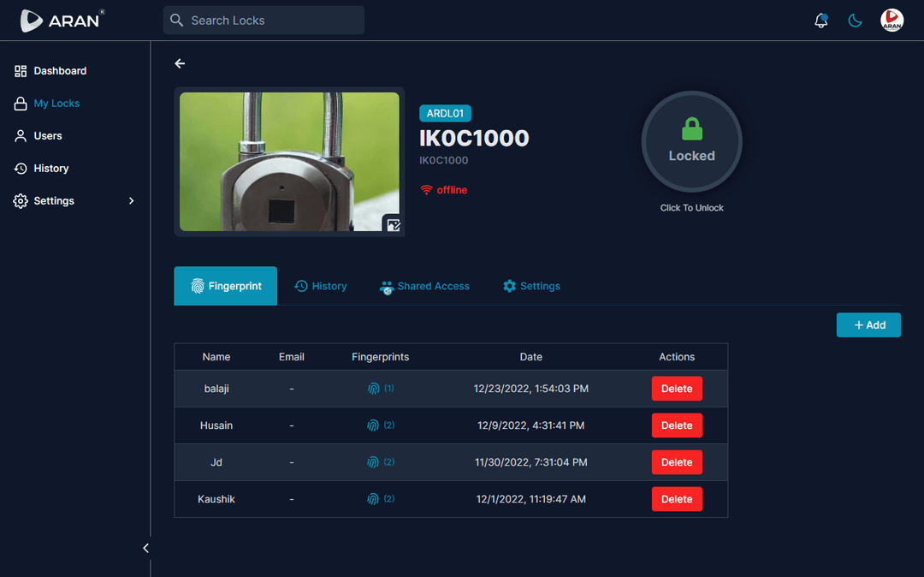Toggle dark mode moon icon
Image resolution: width=924 pixels, height=577 pixels.
[855, 21]
